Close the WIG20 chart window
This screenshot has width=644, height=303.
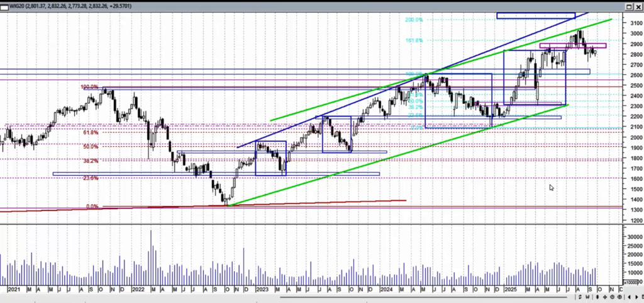tap(638, 7)
